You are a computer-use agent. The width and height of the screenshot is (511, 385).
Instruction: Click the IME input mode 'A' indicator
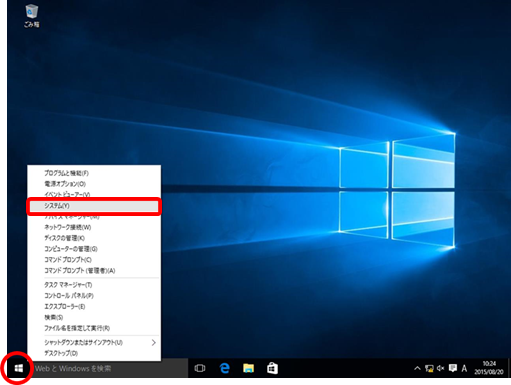[464, 368]
